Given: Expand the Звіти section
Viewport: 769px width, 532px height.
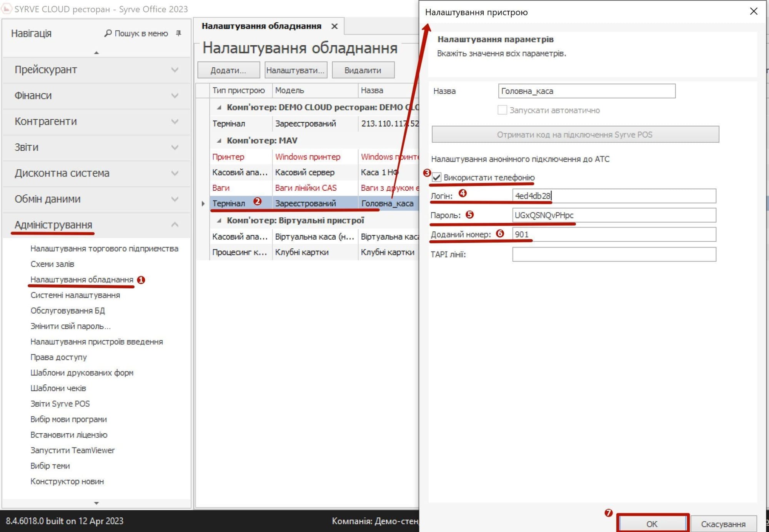Looking at the screenshot, I should (x=97, y=148).
